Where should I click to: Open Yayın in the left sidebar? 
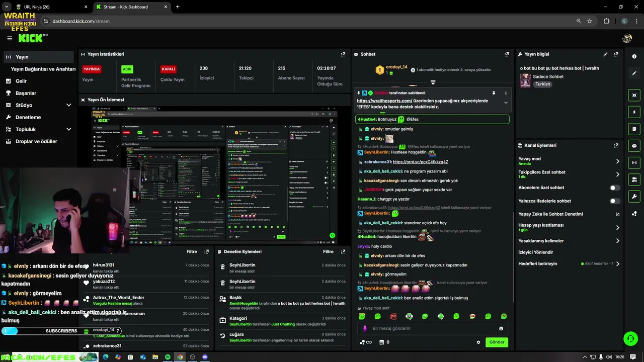coord(38,57)
